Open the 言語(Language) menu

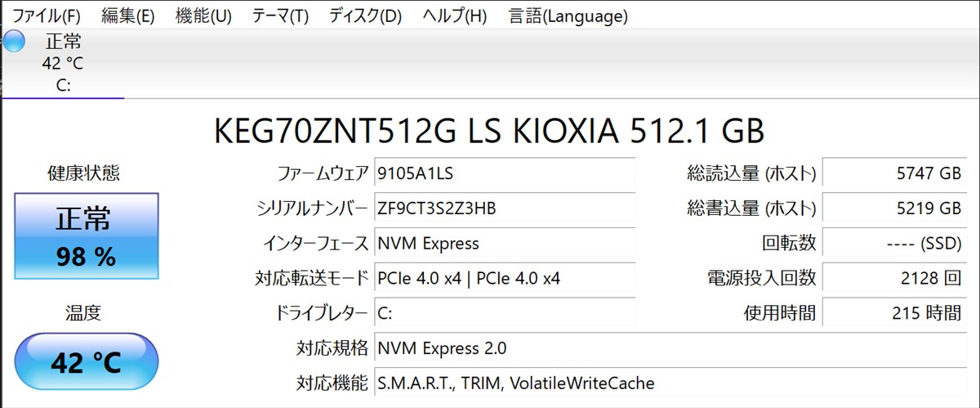pos(568,16)
